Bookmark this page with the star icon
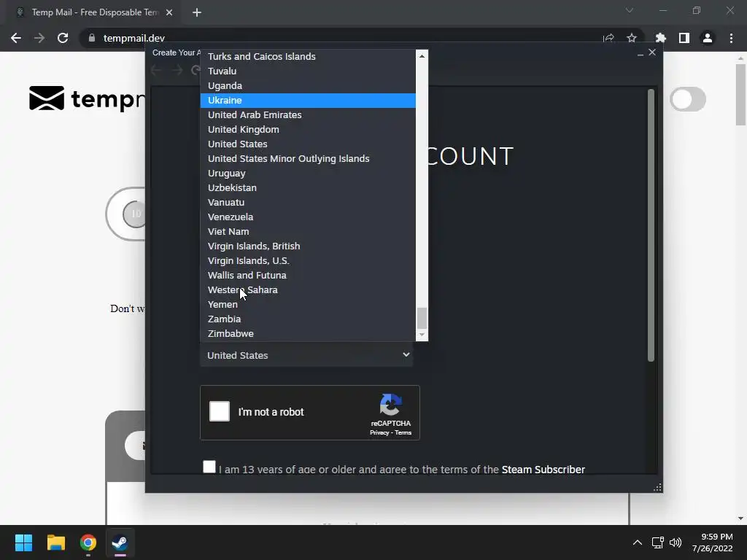Screen dimensions: 747x560 [632, 38]
